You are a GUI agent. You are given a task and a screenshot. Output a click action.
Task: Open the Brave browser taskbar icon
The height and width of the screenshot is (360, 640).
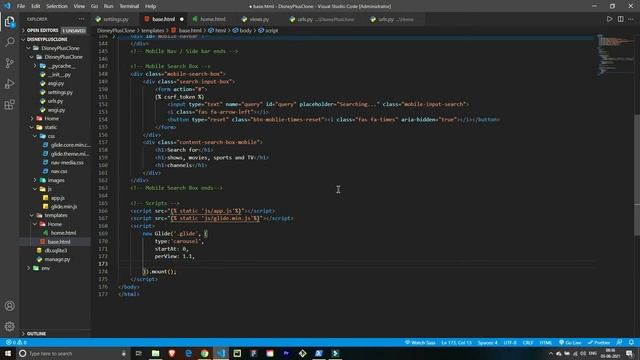tap(172, 353)
